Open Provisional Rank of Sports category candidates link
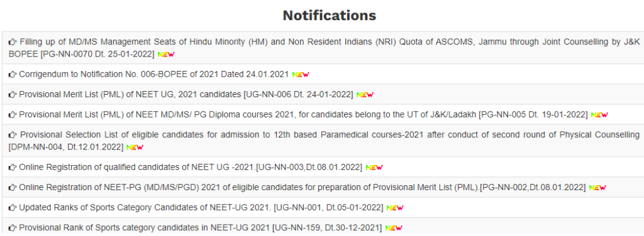Screen dimensions: 644x236 coord(201,228)
